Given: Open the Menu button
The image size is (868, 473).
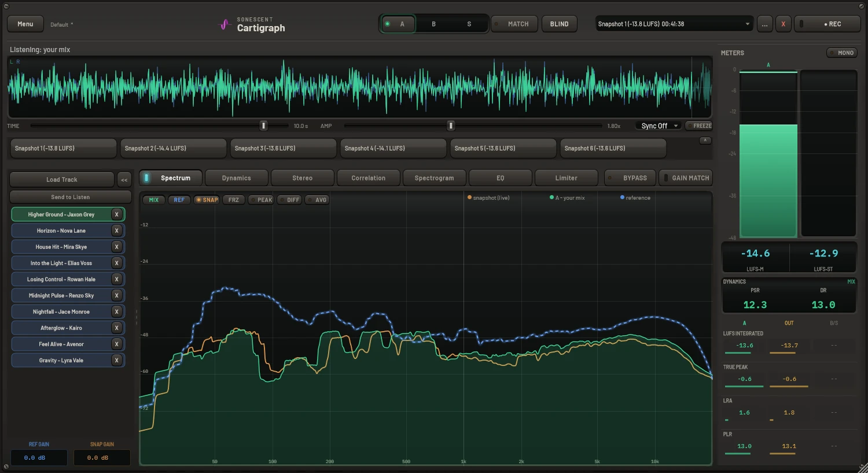Looking at the screenshot, I should coord(25,24).
